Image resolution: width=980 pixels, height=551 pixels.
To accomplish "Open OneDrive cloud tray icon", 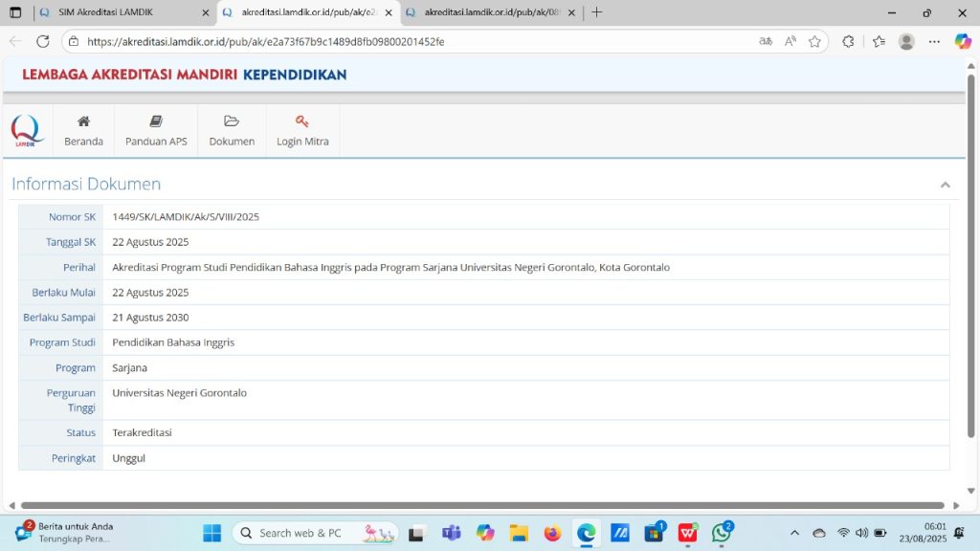I will tap(819, 533).
